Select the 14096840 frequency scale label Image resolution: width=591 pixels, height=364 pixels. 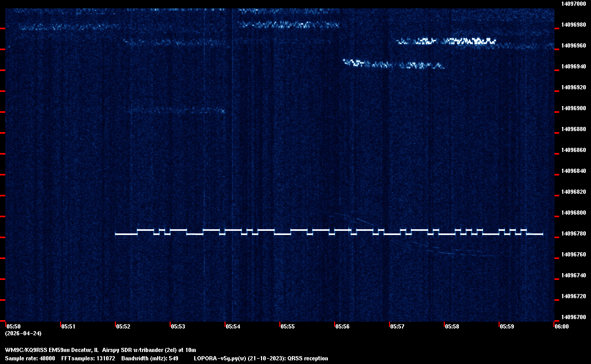tap(573, 171)
